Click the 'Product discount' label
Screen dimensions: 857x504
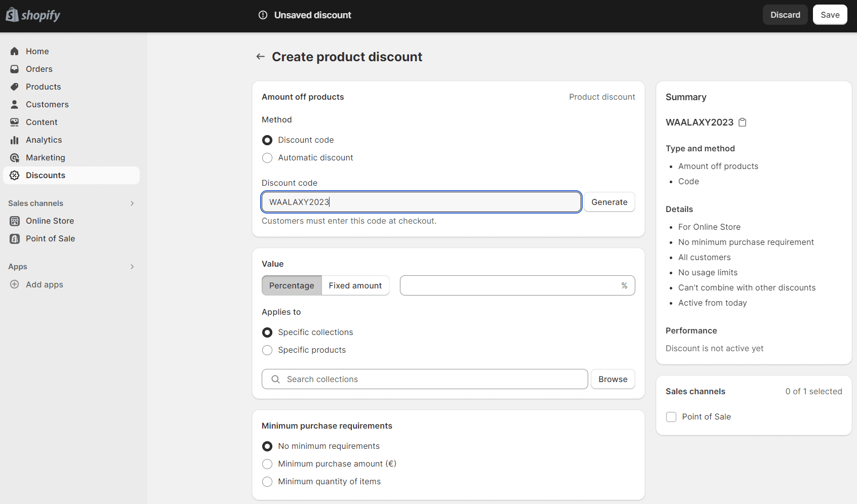pyautogui.click(x=602, y=97)
